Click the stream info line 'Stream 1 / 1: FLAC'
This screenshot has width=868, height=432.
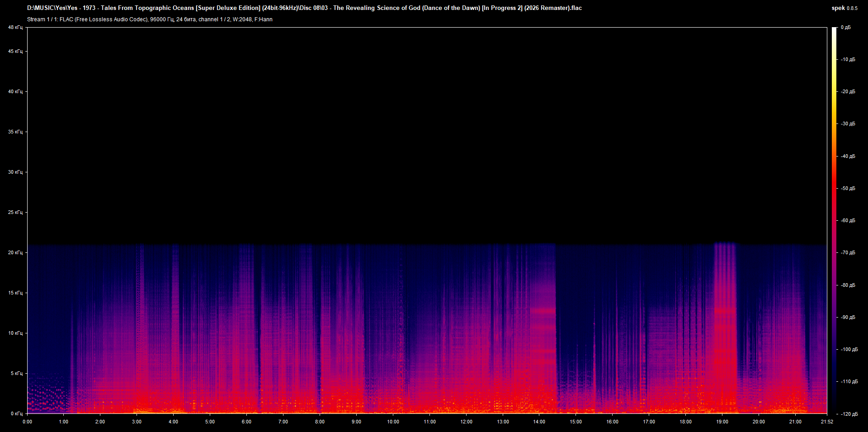(150, 19)
